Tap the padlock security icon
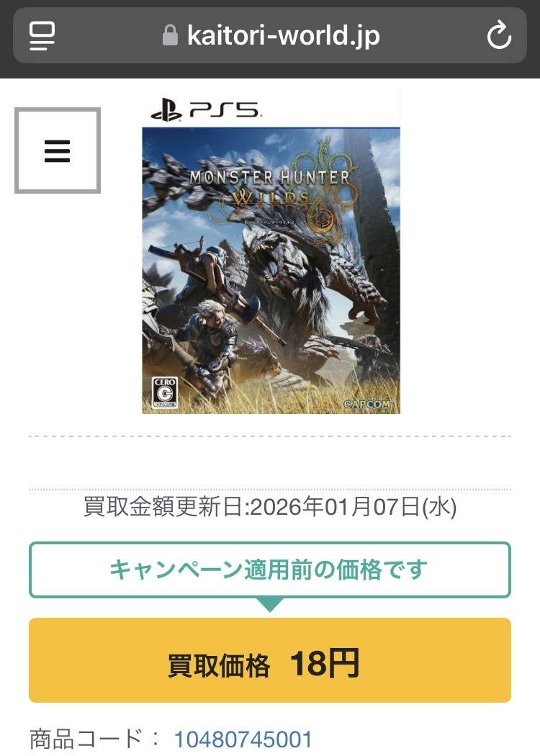This screenshot has width=540, height=756. (x=170, y=35)
